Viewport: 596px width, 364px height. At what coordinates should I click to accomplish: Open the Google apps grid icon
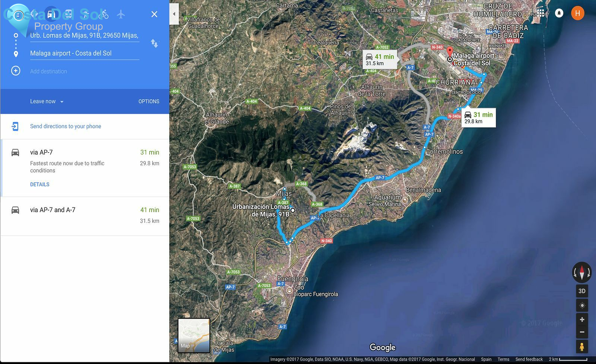coord(540,12)
